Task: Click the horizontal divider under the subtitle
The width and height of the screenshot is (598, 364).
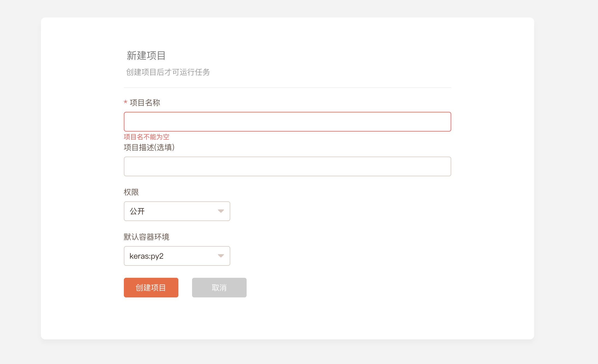Action: [x=287, y=88]
